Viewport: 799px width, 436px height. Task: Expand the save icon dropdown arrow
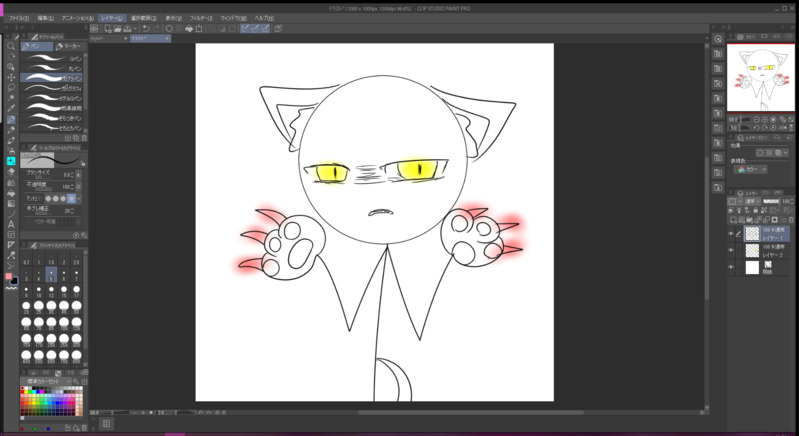pyautogui.click(x=135, y=29)
